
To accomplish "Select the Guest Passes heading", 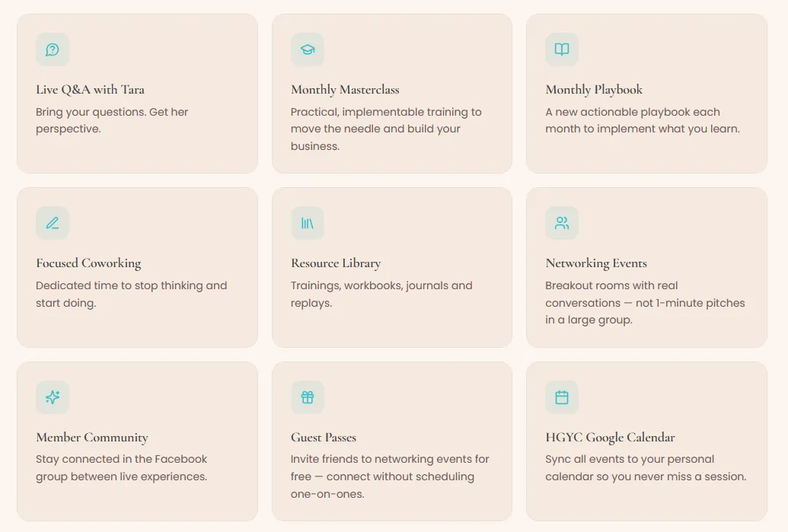I will click(x=323, y=438).
